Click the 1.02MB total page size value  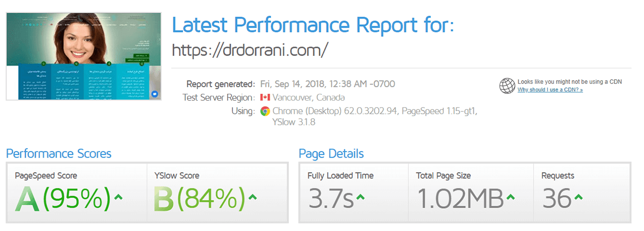coord(460,198)
